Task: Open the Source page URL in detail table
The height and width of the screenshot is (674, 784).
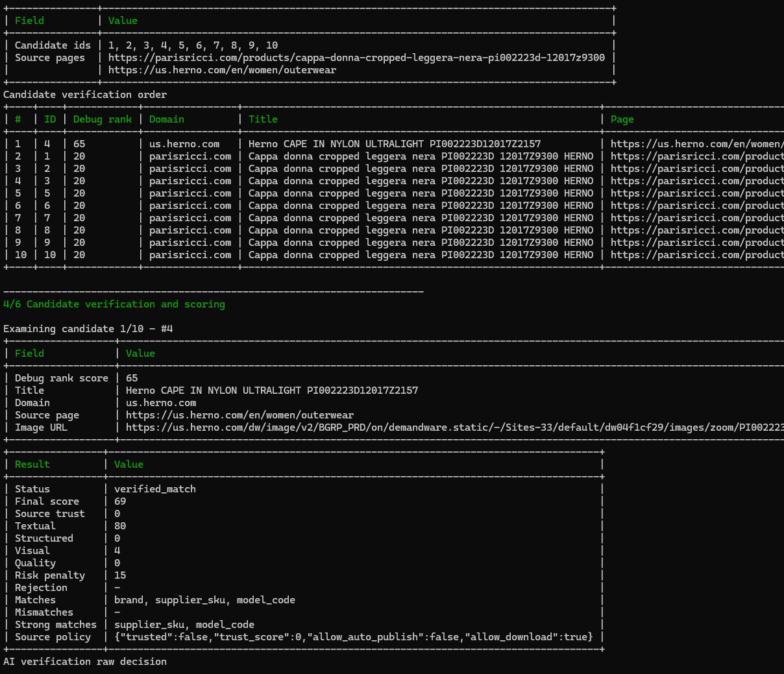Action: (x=239, y=415)
